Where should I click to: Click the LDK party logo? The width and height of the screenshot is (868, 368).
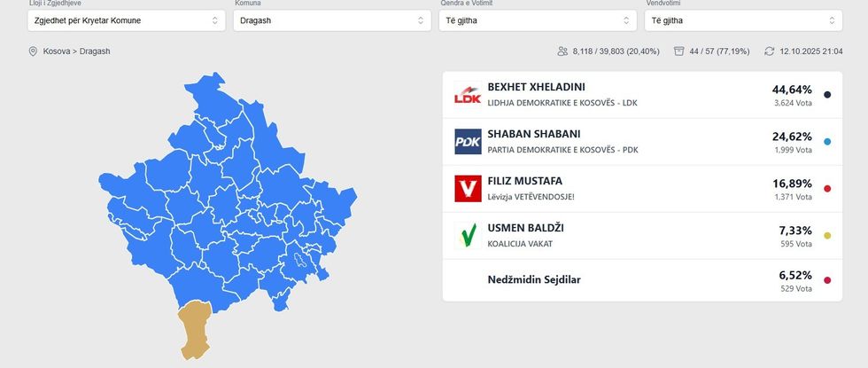[x=468, y=95]
